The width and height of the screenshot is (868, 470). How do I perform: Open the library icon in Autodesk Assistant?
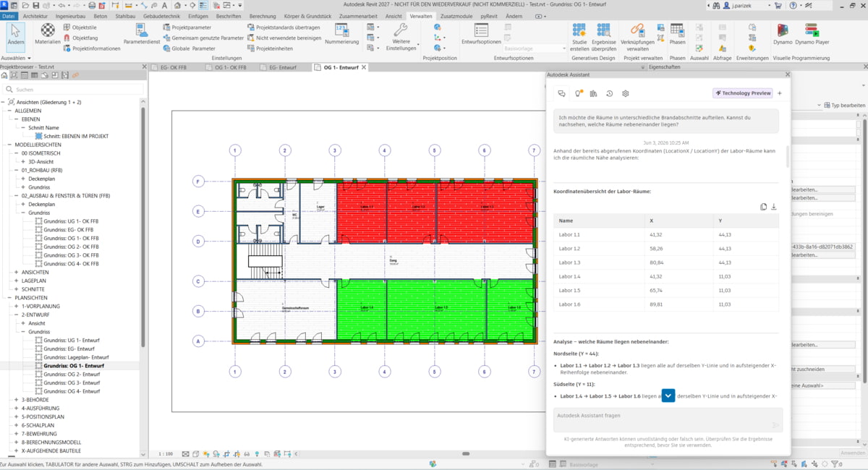(x=594, y=93)
